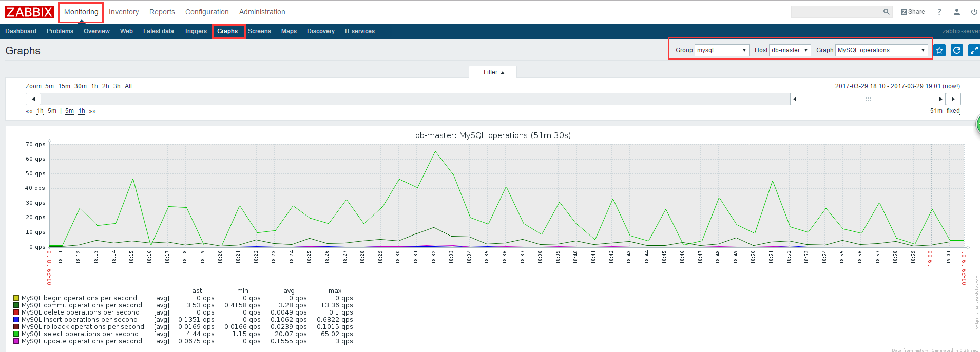
Task: Click the scrollbar left handle arrow
Action: click(795, 99)
